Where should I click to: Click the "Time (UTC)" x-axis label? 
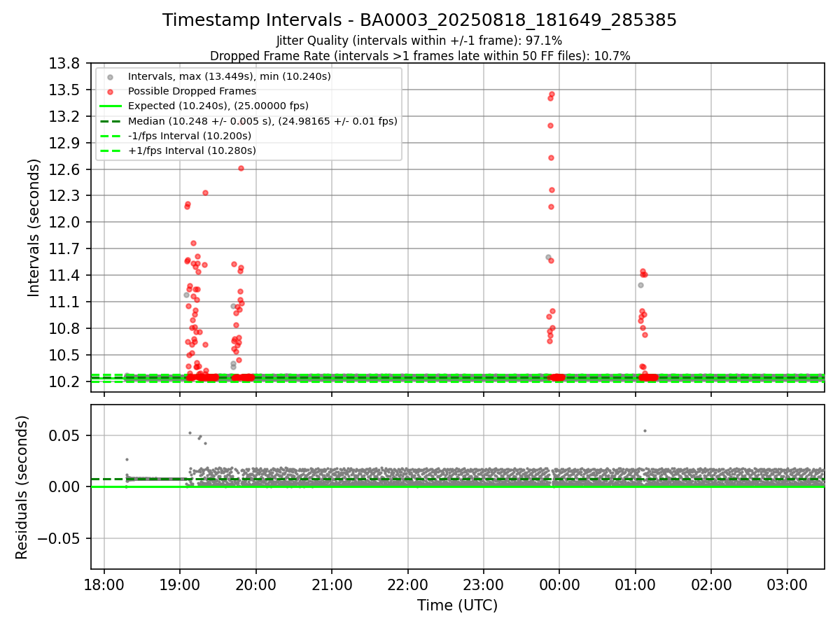click(457, 605)
